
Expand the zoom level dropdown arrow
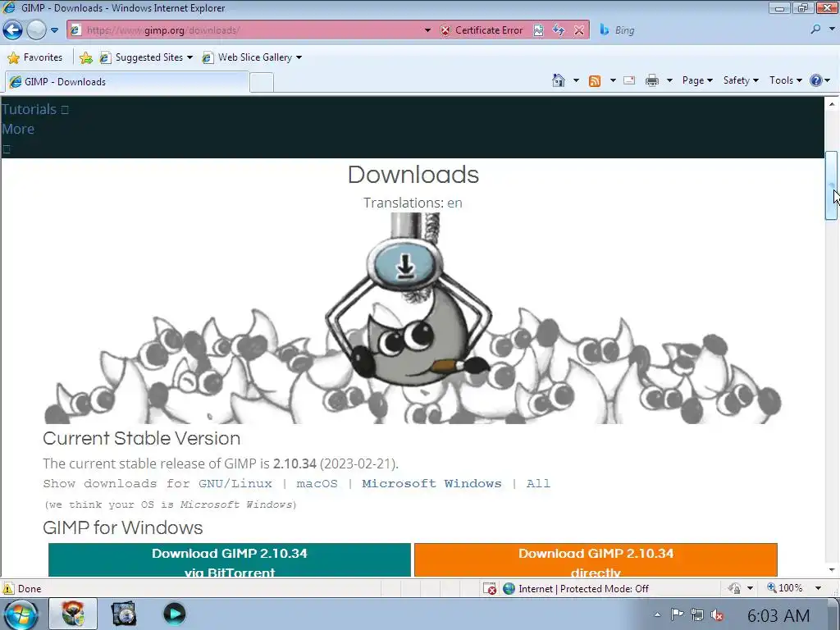pos(818,588)
